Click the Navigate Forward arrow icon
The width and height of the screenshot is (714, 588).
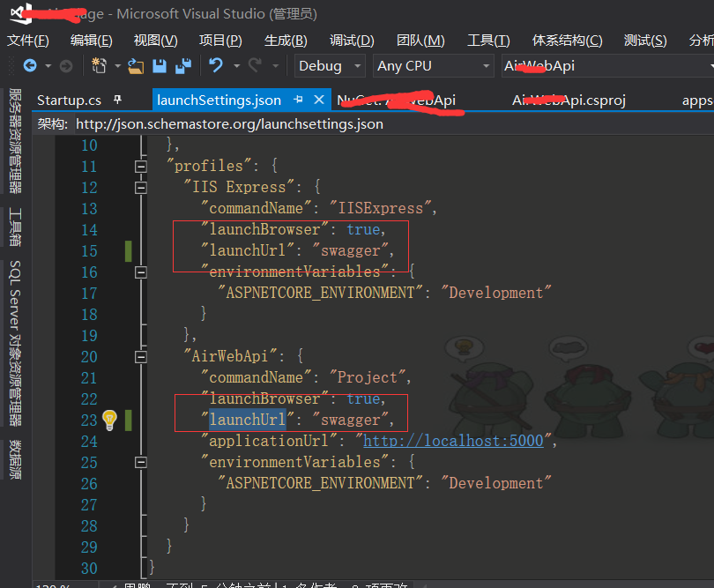pos(66,66)
